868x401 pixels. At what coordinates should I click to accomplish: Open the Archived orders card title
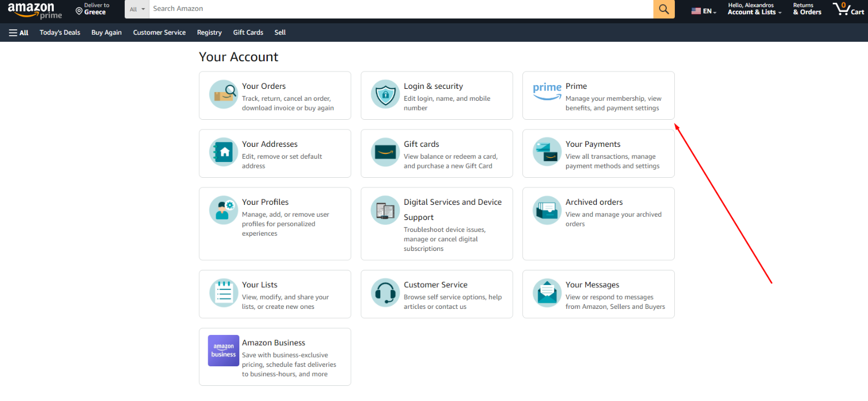tap(594, 202)
